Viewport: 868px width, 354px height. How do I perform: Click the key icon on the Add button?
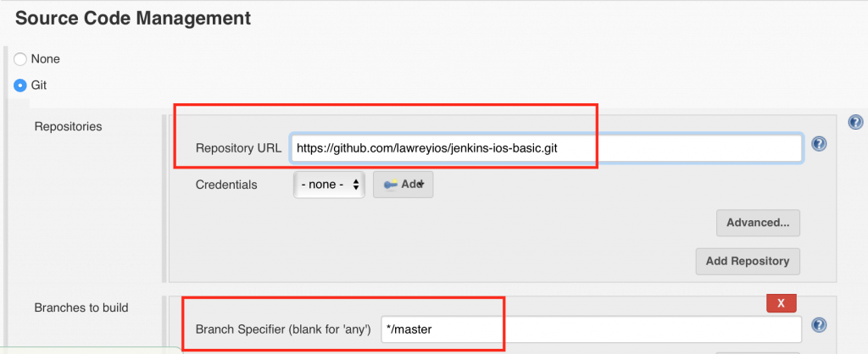coord(391,185)
